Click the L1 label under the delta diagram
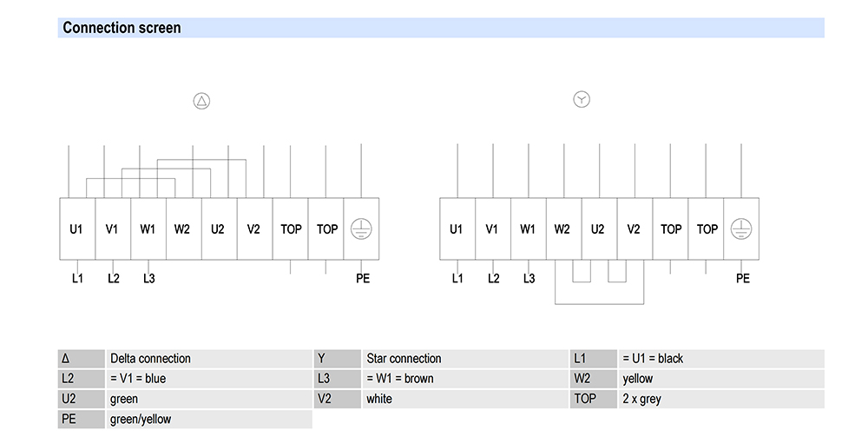868x437 pixels. [x=77, y=278]
